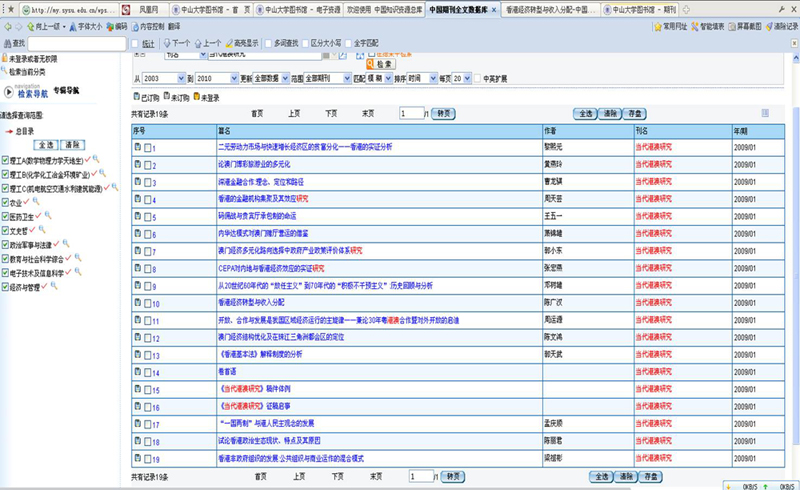Open the 每页 20 results dropdown
800x490 pixels.
tap(467, 77)
